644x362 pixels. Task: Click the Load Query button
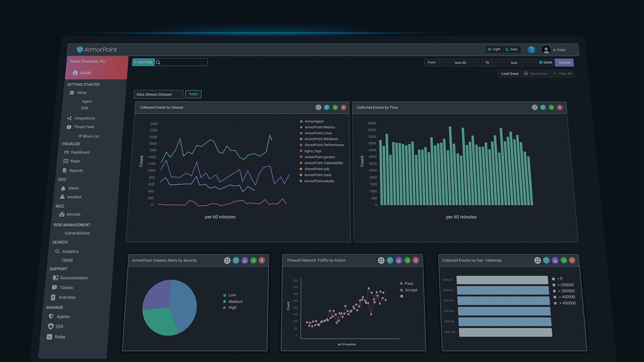(x=509, y=74)
